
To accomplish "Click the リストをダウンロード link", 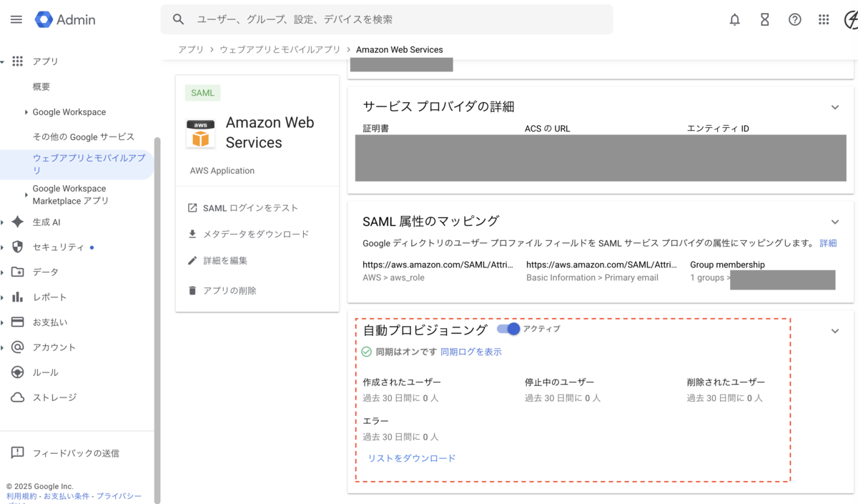I will 412,458.
